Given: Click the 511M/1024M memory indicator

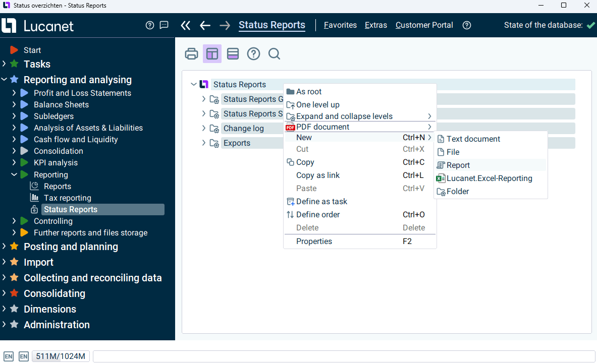Looking at the screenshot, I should [61, 356].
